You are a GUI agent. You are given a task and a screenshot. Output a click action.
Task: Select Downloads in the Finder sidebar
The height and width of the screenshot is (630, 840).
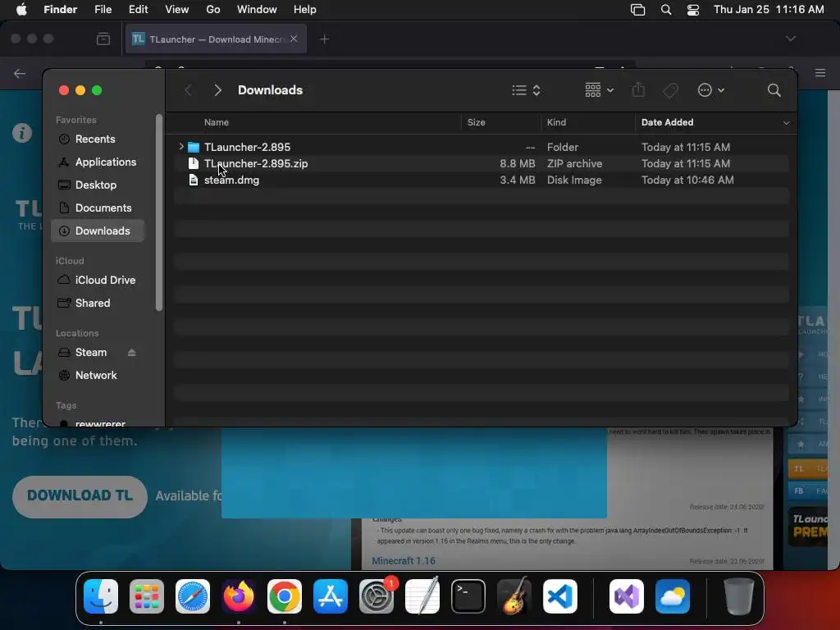tap(98, 231)
